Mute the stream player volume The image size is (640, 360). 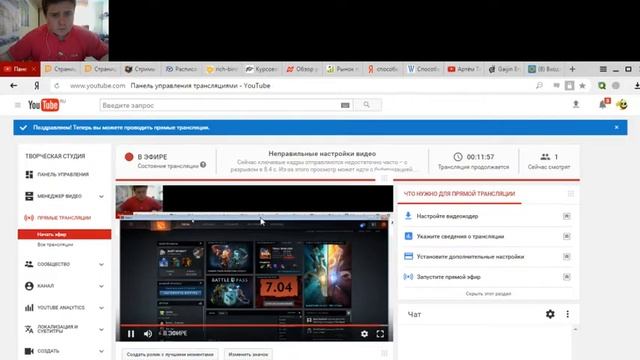coord(148,334)
